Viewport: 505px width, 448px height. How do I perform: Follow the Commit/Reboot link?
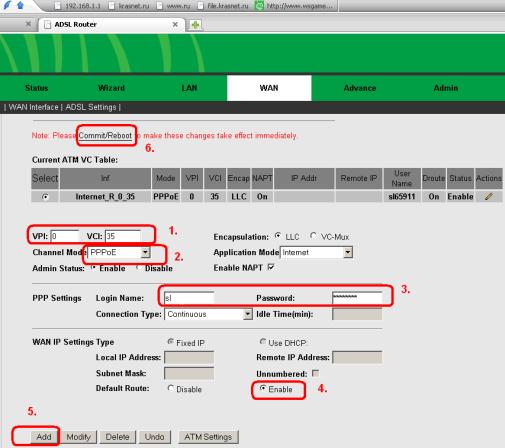105,136
